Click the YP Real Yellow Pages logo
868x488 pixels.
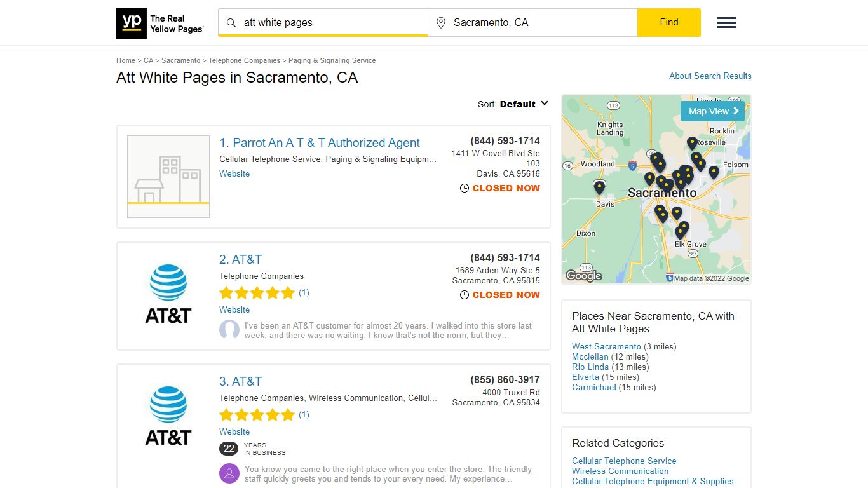pyautogui.click(x=160, y=23)
